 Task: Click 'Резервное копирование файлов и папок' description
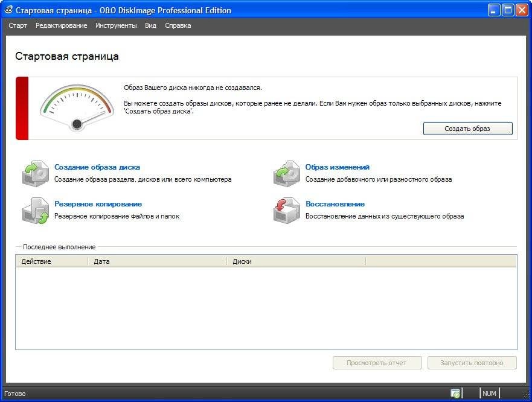click(x=117, y=216)
